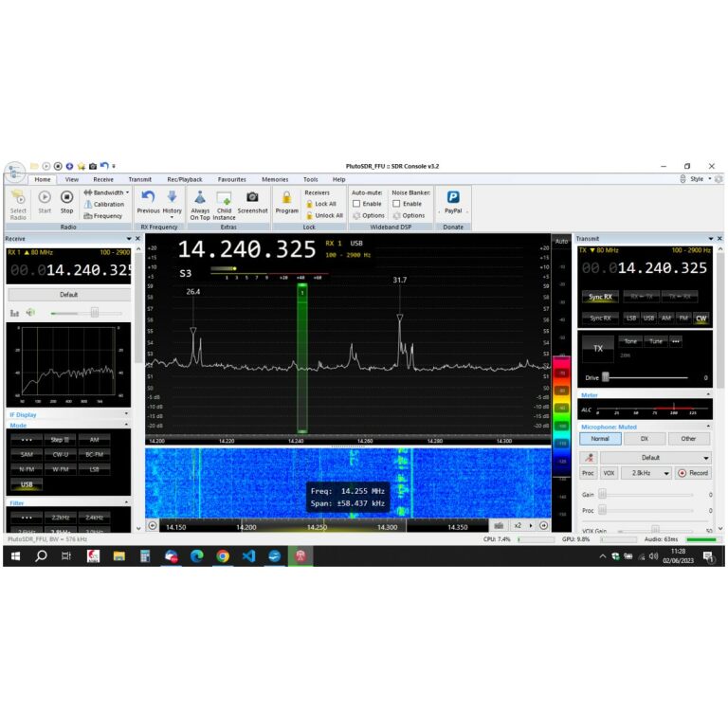Enable the Auto-mute checkbox
Viewport: 728px width, 728px height.
[356, 204]
